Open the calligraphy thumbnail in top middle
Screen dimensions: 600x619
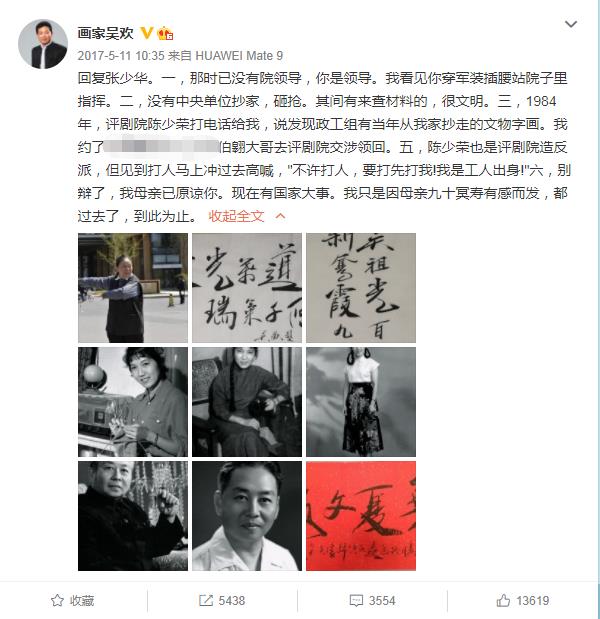[x=247, y=288]
